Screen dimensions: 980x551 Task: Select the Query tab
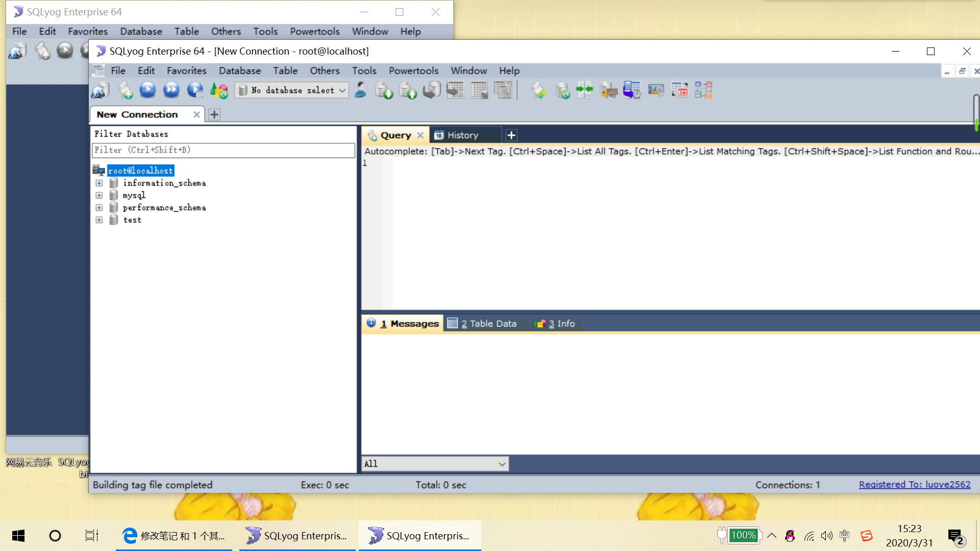pyautogui.click(x=395, y=135)
